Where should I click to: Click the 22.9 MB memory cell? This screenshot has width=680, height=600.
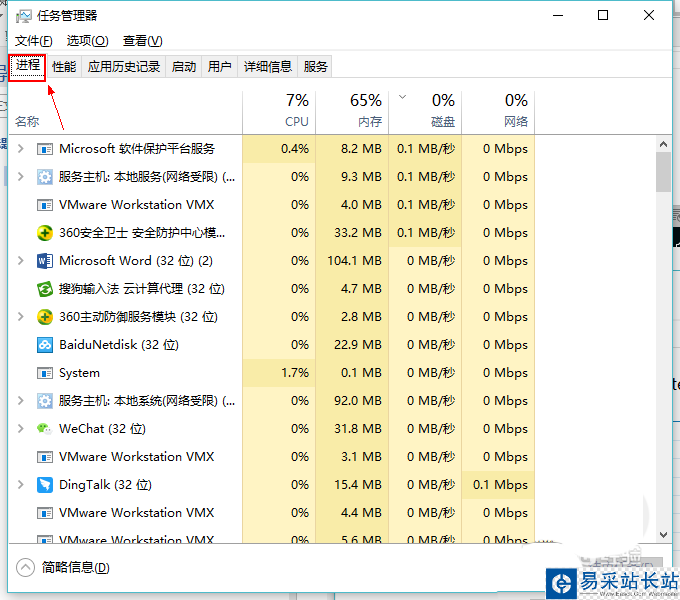pyautogui.click(x=352, y=345)
